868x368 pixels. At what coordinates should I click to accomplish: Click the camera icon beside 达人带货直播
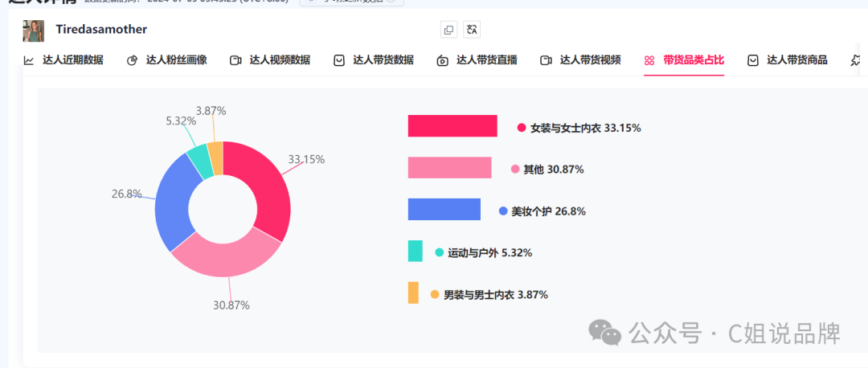442,60
